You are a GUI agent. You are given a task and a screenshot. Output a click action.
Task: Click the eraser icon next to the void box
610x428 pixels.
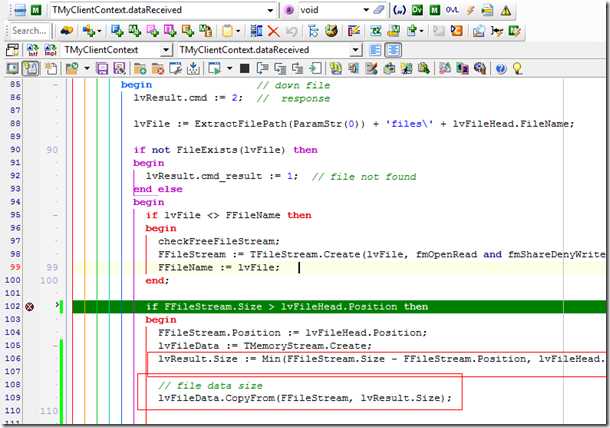pyautogui.click(x=379, y=10)
